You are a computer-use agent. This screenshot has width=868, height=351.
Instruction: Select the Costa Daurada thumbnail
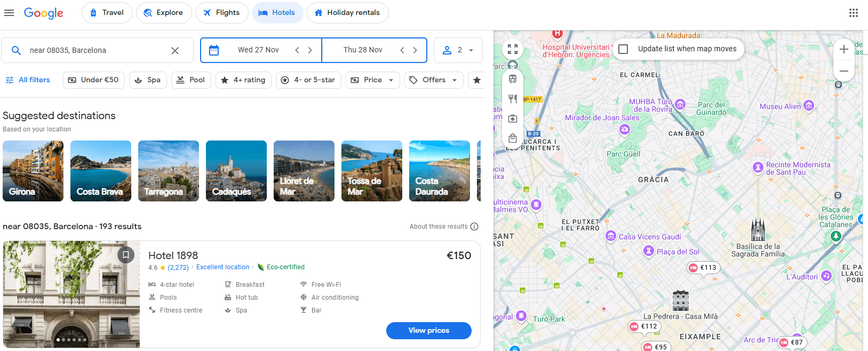click(x=440, y=171)
